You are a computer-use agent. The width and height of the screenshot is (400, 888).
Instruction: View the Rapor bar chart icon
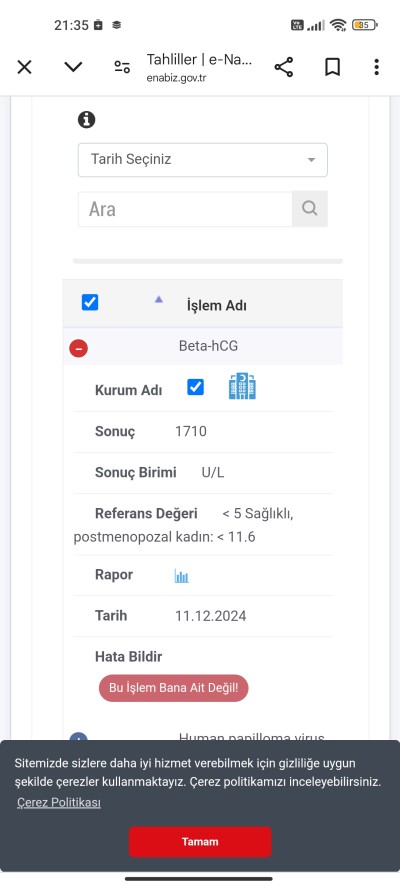click(181, 577)
